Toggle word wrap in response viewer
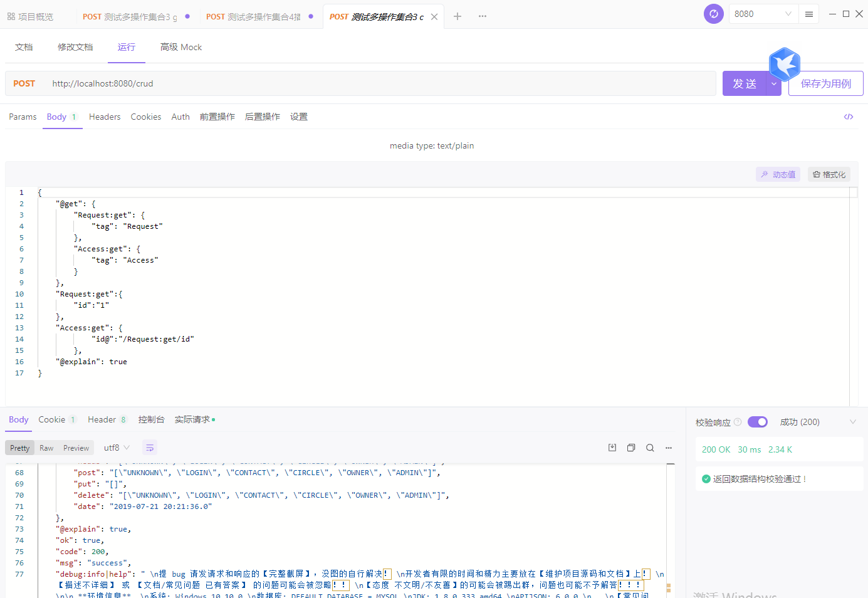 coord(149,448)
